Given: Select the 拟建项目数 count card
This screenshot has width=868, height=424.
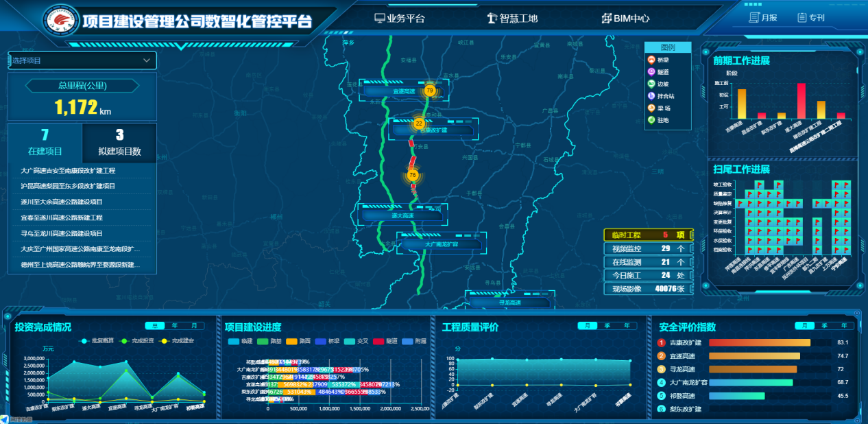Looking at the screenshot, I should click(119, 143).
